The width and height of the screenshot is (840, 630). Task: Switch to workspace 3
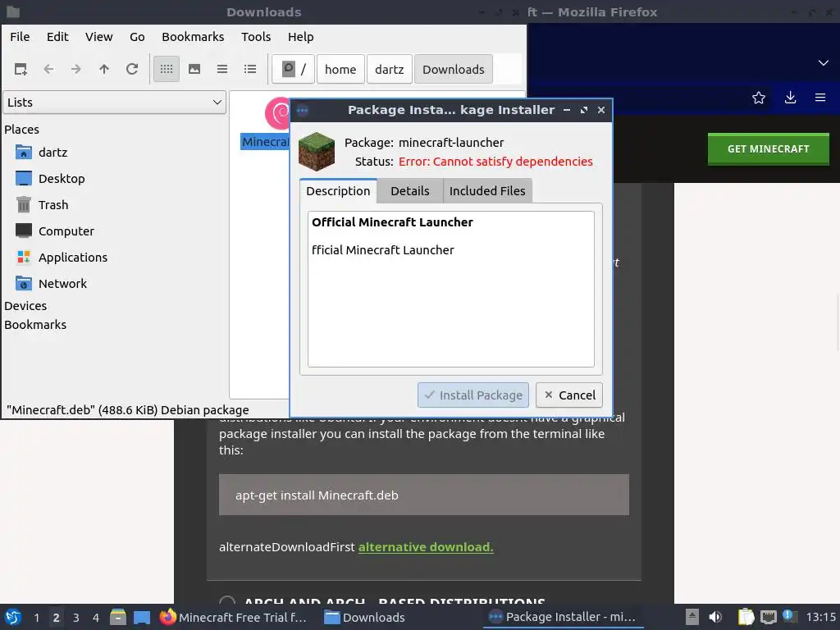[75, 618]
